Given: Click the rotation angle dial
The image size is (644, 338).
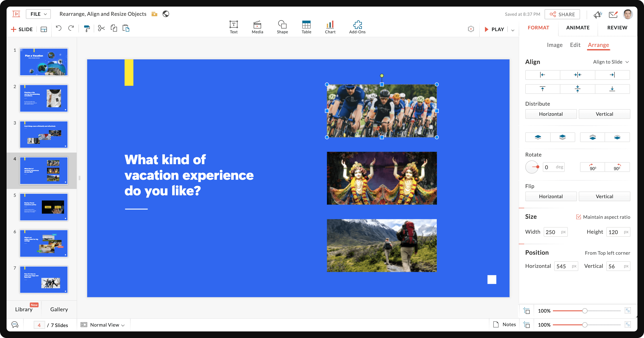Looking at the screenshot, I should (x=532, y=167).
